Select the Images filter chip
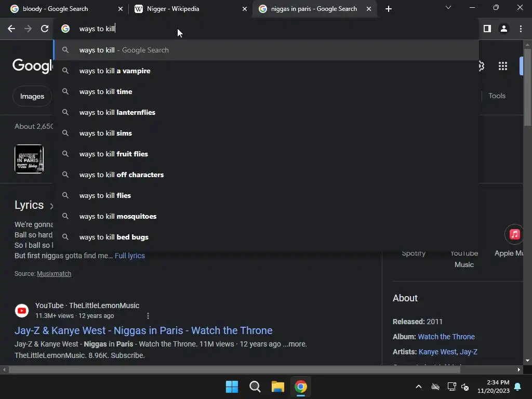This screenshot has height=399, width=532. pyautogui.click(x=32, y=96)
